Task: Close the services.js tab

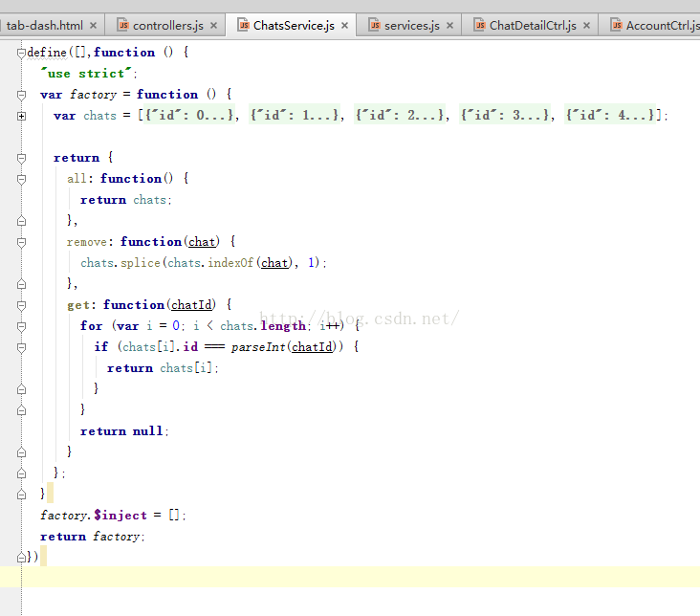Action: tap(450, 26)
